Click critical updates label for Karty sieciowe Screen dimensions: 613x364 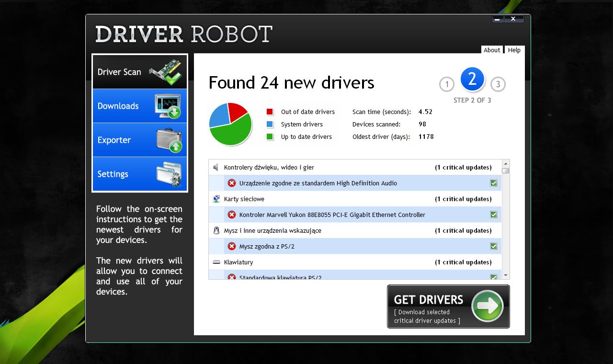tap(463, 199)
